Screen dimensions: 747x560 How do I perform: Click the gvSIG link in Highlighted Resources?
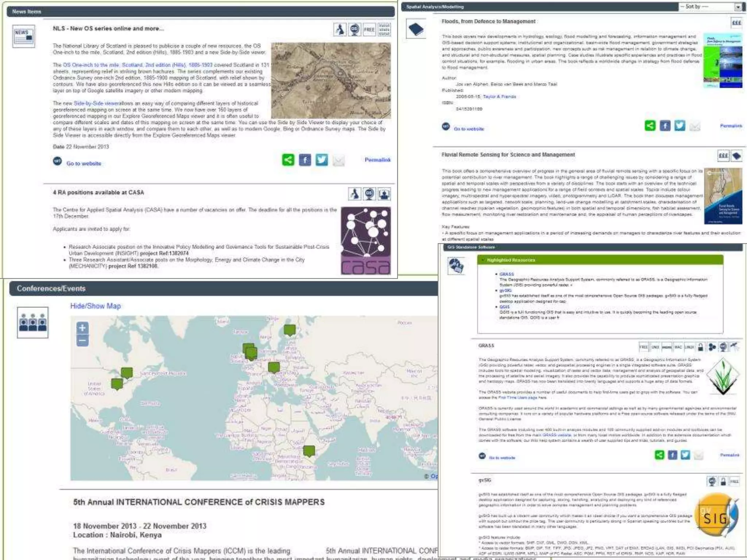click(505, 291)
